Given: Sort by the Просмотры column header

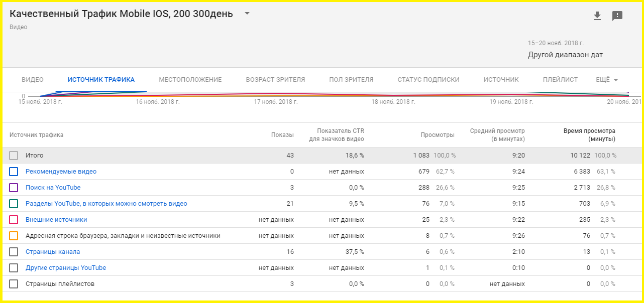Looking at the screenshot, I should coord(438,135).
